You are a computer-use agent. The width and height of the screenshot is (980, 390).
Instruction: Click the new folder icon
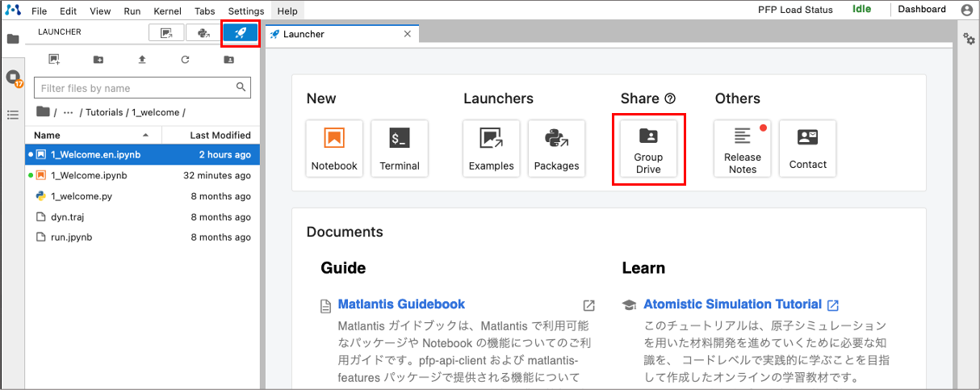tap(98, 59)
